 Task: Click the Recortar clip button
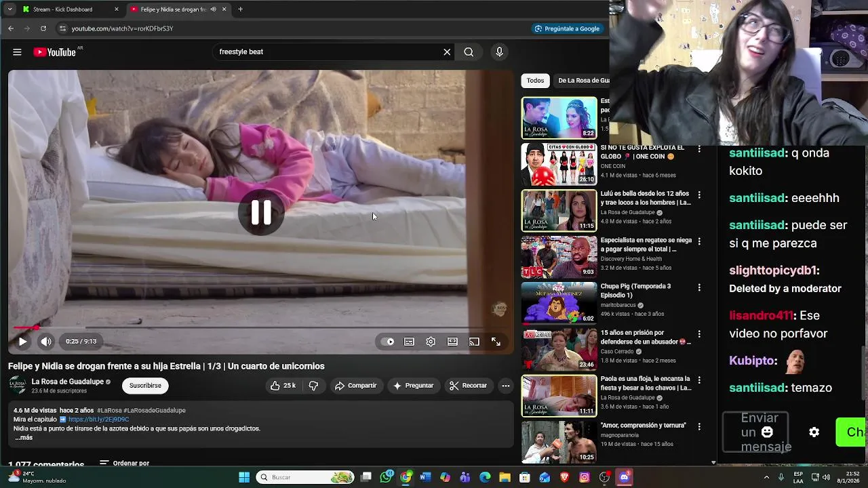[468, 386]
